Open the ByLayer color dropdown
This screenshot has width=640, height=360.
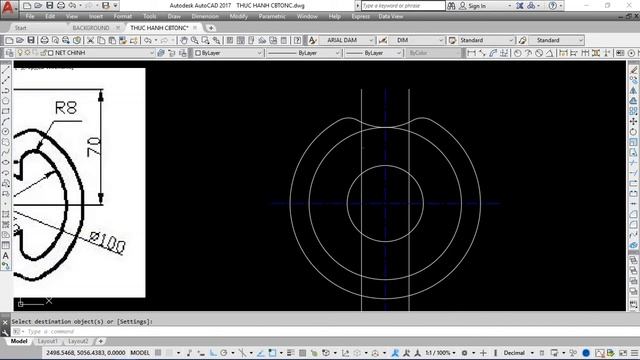[259, 53]
